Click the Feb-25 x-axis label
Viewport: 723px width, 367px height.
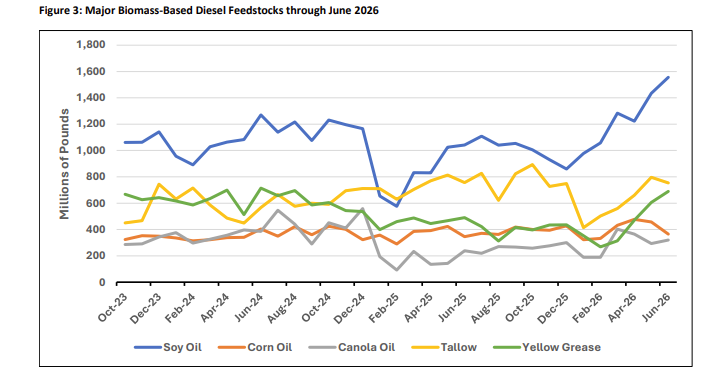click(x=385, y=308)
